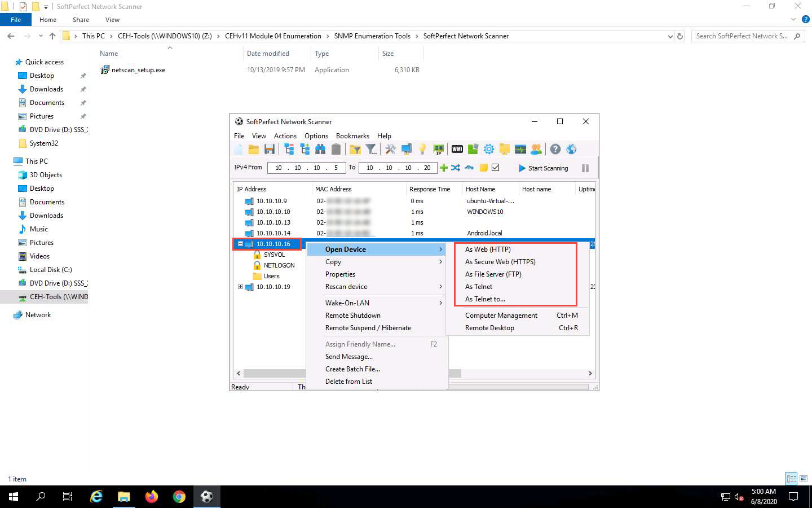Screen dimensions: 812x508
Task: Click the first octet of IPv4 From field
Action: pyautogui.click(x=279, y=168)
